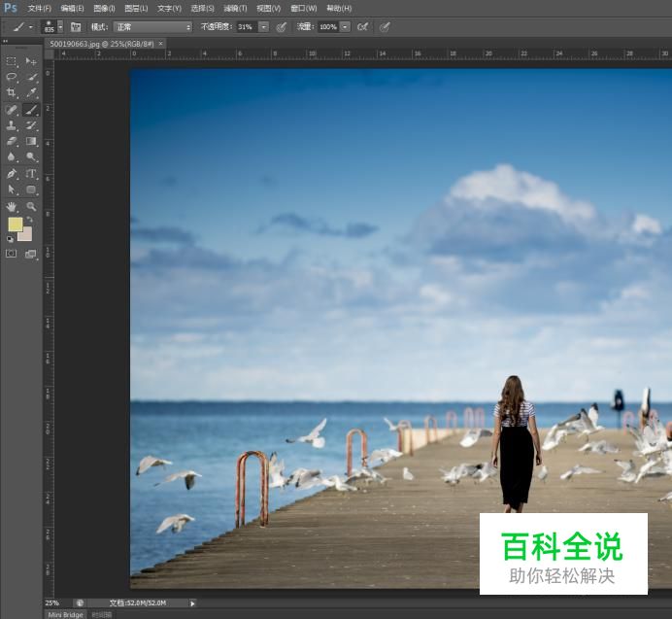Image resolution: width=672 pixels, height=619 pixels.
Task: Open the 帮助(H) menu
Action: [x=339, y=8]
